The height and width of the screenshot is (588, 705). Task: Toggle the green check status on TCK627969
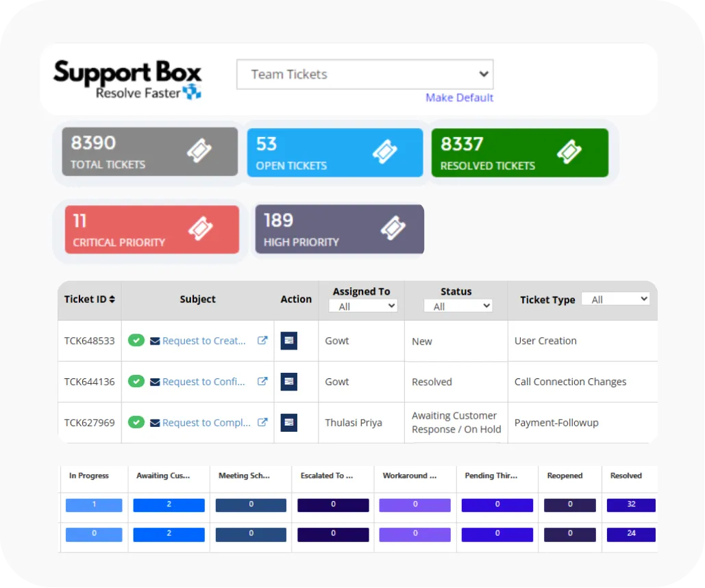[136, 423]
